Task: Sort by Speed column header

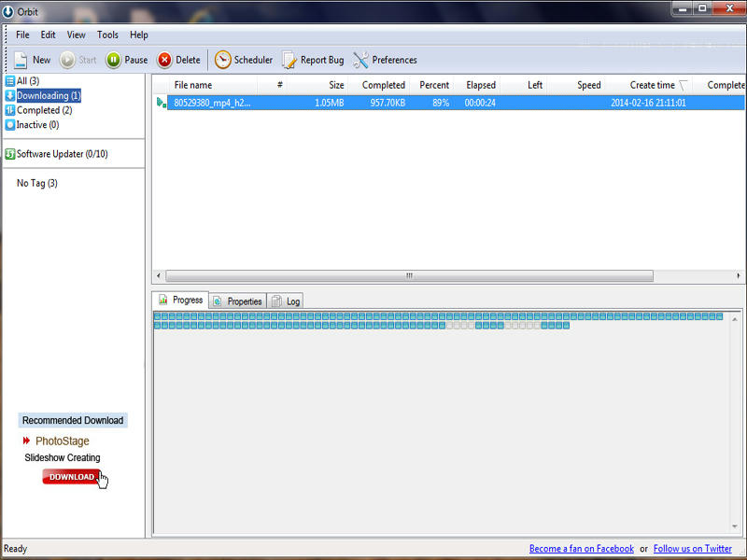Action: click(575, 85)
